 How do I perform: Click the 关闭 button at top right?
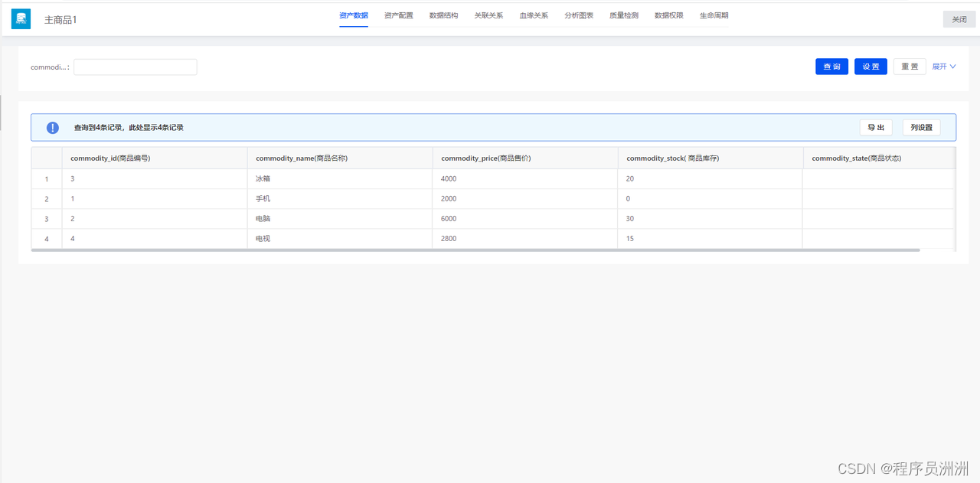click(959, 19)
